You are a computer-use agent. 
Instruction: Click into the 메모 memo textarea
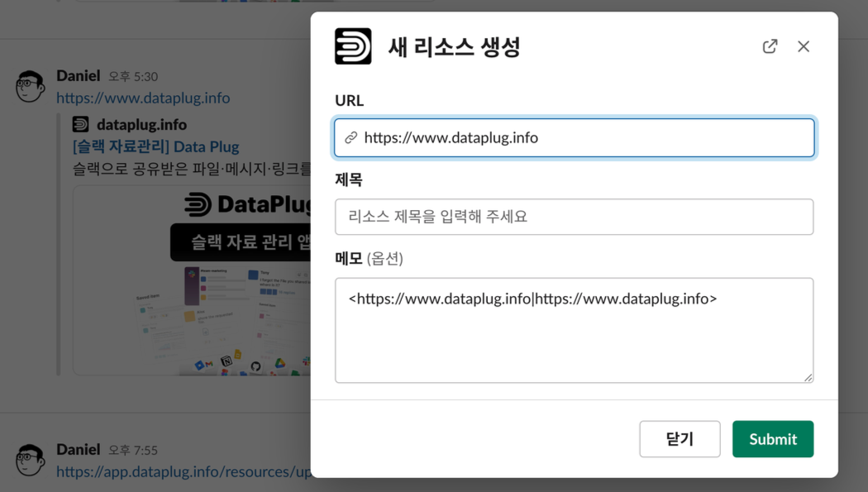pyautogui.click(x=574, y=331)
